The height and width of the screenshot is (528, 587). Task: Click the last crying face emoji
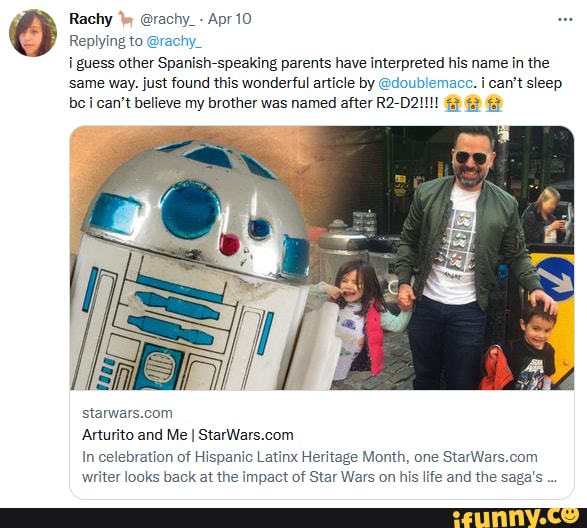(494, 103)
